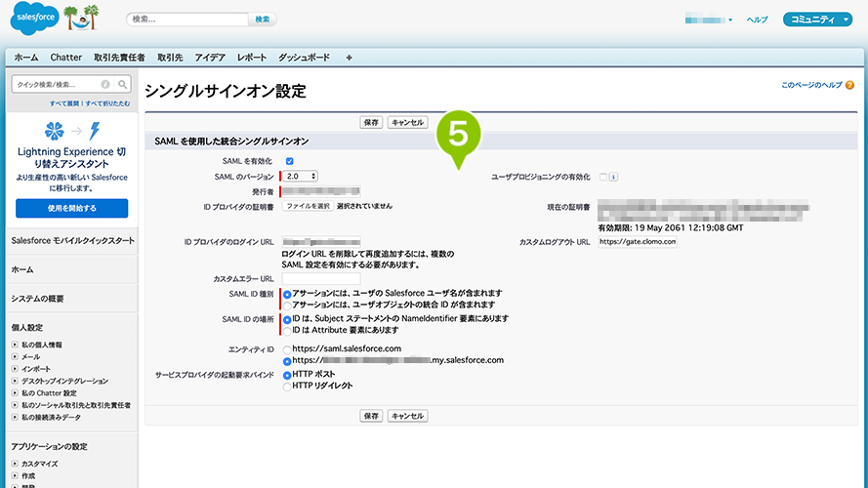Screen dimensions: 868x488
Task: Click the palm tree hammock seasonal logo
Action: pyautogui.click(x=81, y=18)
